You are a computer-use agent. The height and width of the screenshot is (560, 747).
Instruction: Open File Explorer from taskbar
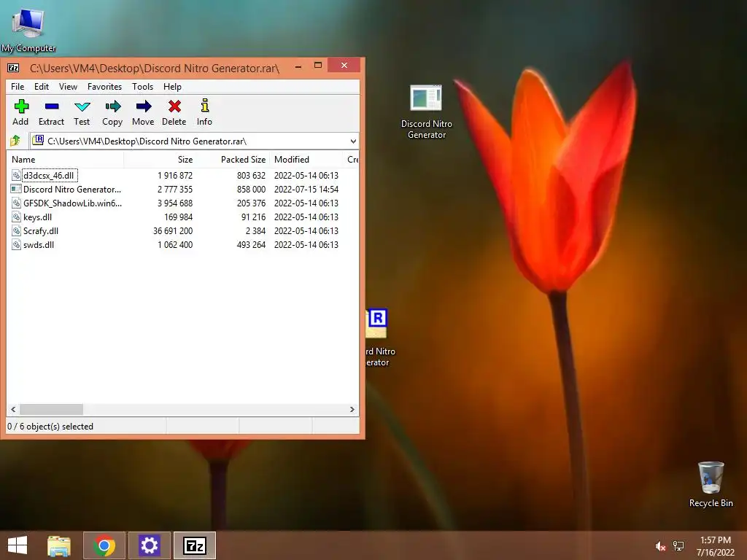[x=59, y=545]
